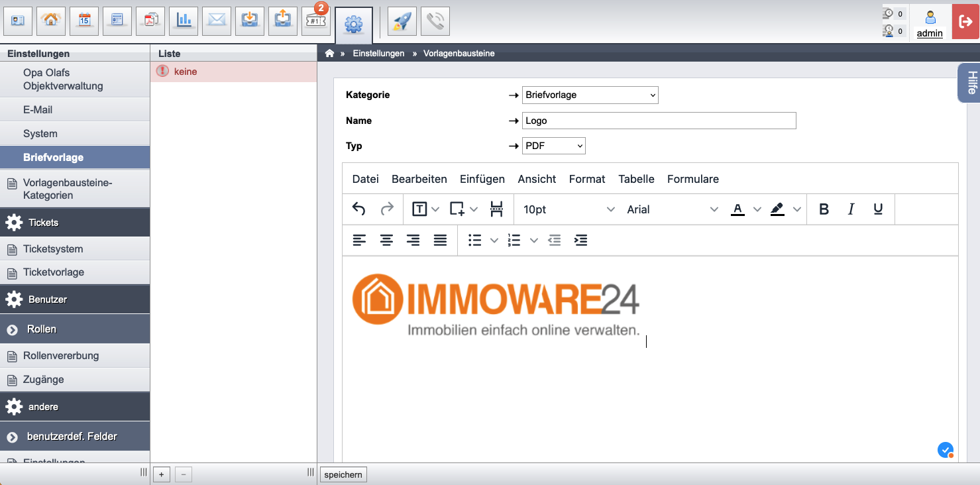980x485 pixels.
Task: Insert a page break in editor
Action: (496, 209)
